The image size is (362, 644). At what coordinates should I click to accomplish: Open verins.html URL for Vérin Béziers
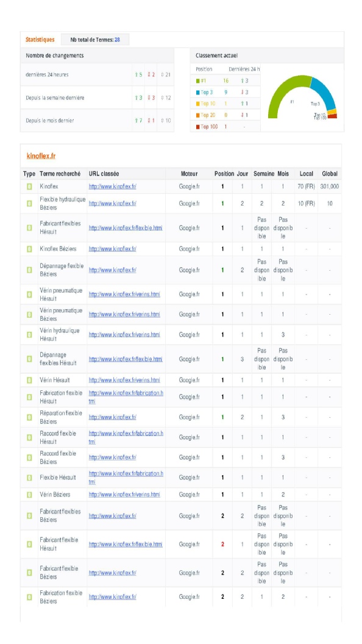pos(124,495)
